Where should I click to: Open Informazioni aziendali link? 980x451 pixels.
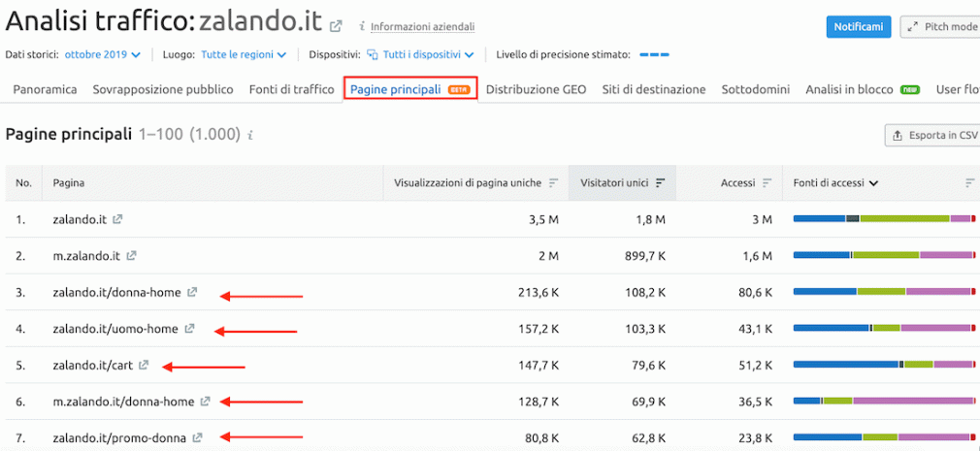[x=422, y=27]
